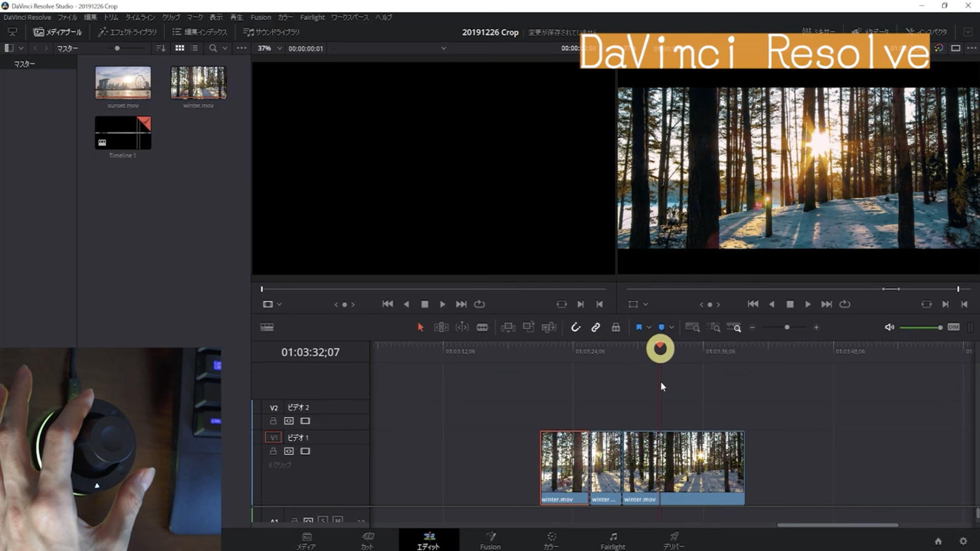The image size is (980, 551).
Task: Switch media pool to thumbnail view
Action: (x=179, y=48)
